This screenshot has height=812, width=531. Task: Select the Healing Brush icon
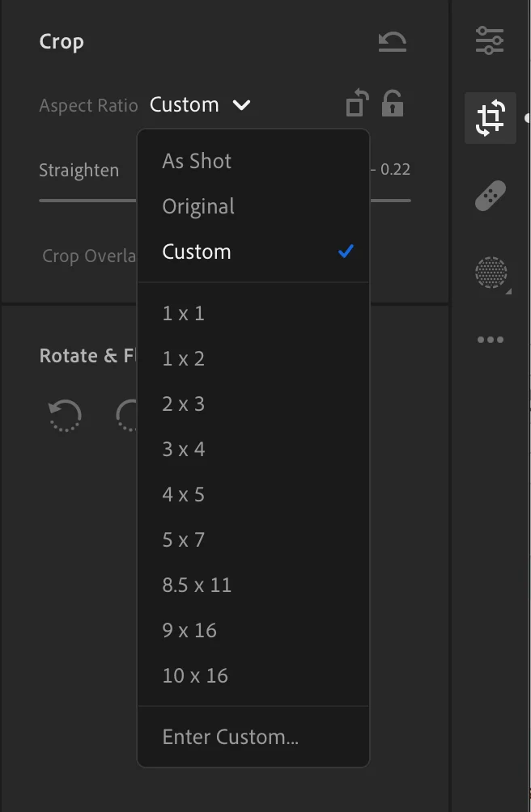490,195
